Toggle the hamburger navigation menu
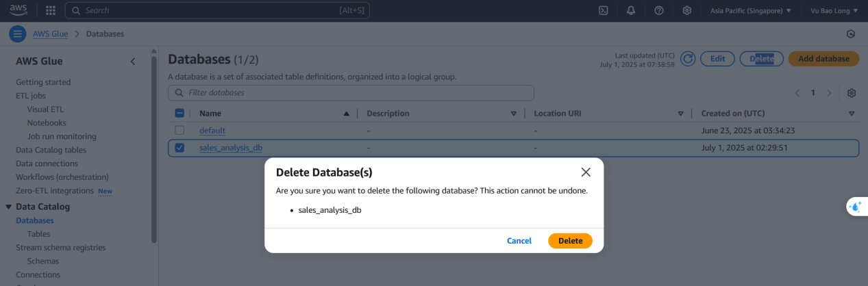Screen dimensions: 868x286 18,34
